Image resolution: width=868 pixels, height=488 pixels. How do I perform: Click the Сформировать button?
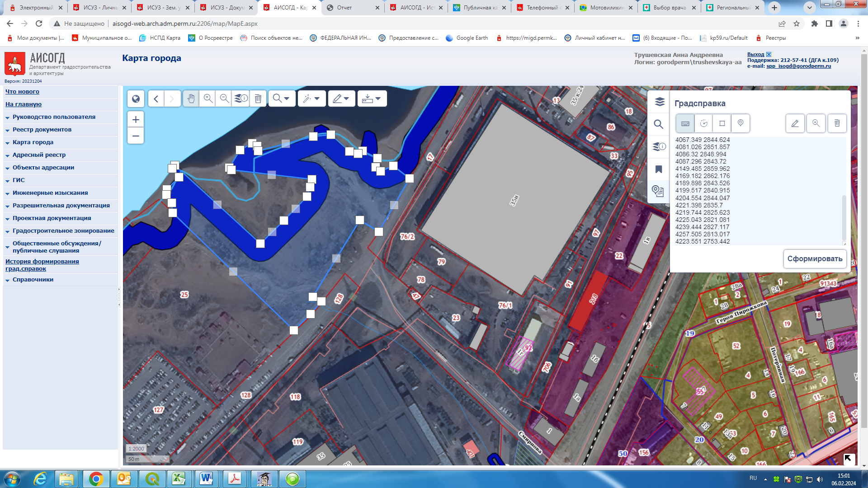click(x=815, y=259)
